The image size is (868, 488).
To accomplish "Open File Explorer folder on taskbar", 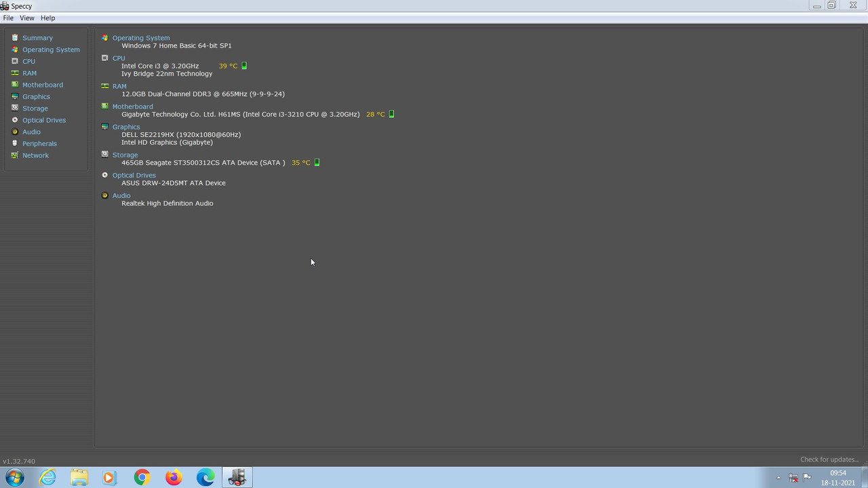I will (79, 477).
